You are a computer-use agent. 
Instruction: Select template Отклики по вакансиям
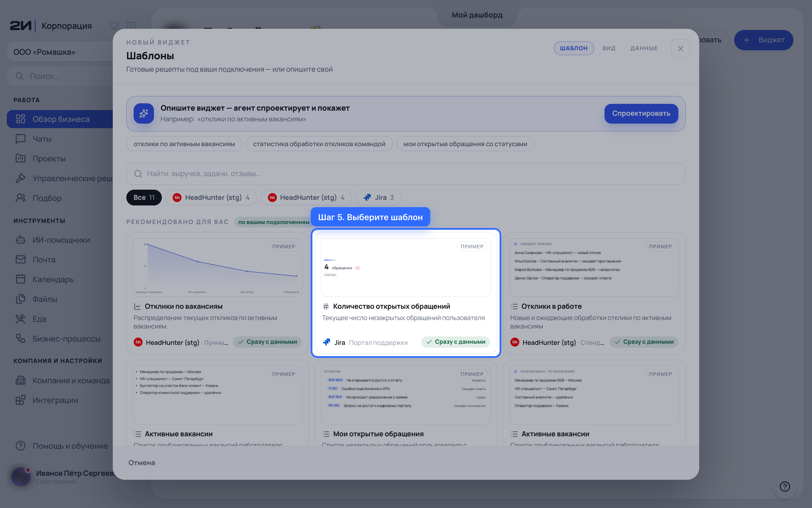tap(217, 293)
